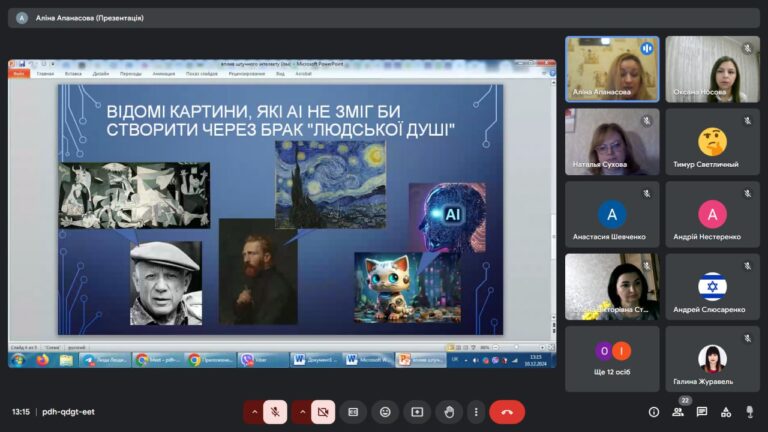Select Андрей Слюсаренко's flag avatar tile
Image resolution: width=768 pixels, height=432 pixels.
[x=712, y=287]
